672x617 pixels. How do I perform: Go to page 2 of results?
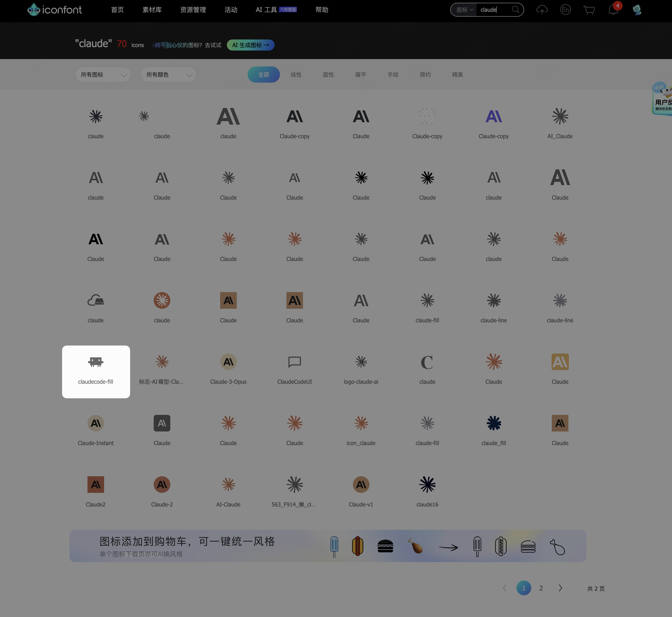point(541,589)
